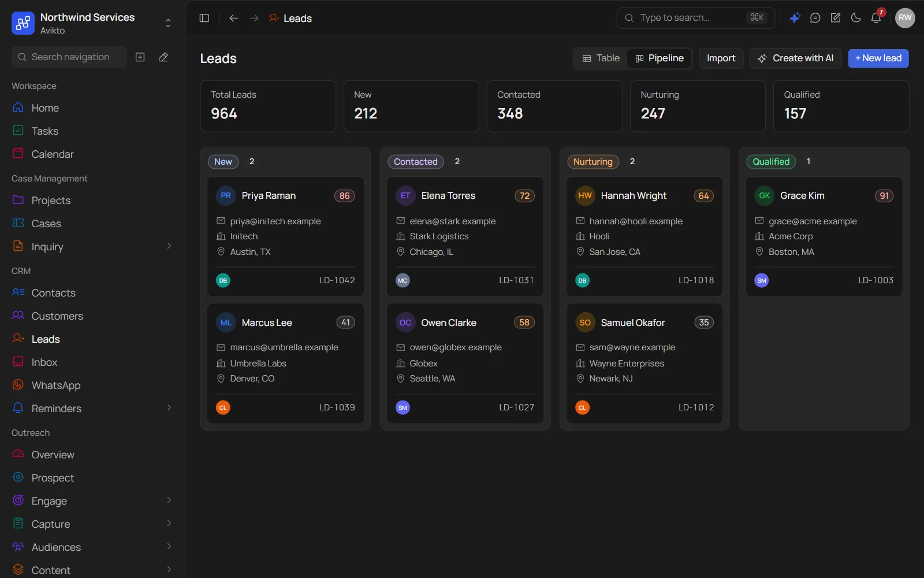
Task: Toggle dark mode moon icon
Action: (x=856, y=18)
